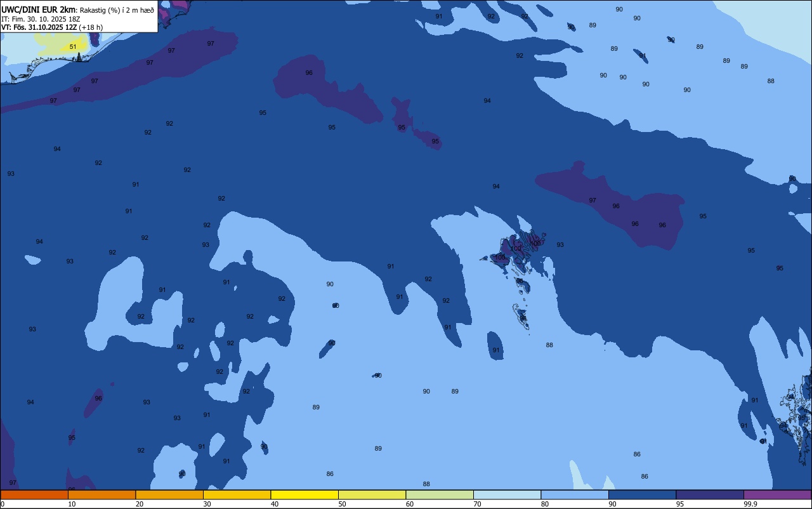Click the '80' tick label on the legend
This screenshot has height=509, width=812.
coord(545,504)
